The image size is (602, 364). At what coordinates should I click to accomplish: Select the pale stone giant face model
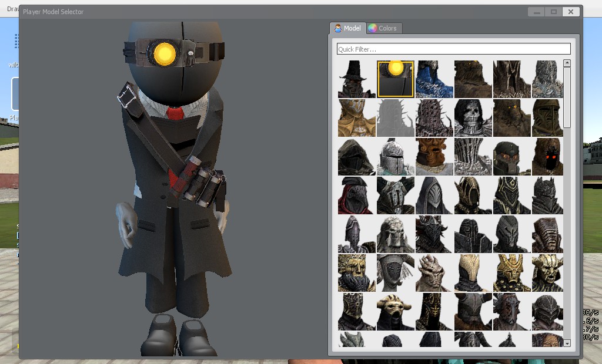(396, 234)
